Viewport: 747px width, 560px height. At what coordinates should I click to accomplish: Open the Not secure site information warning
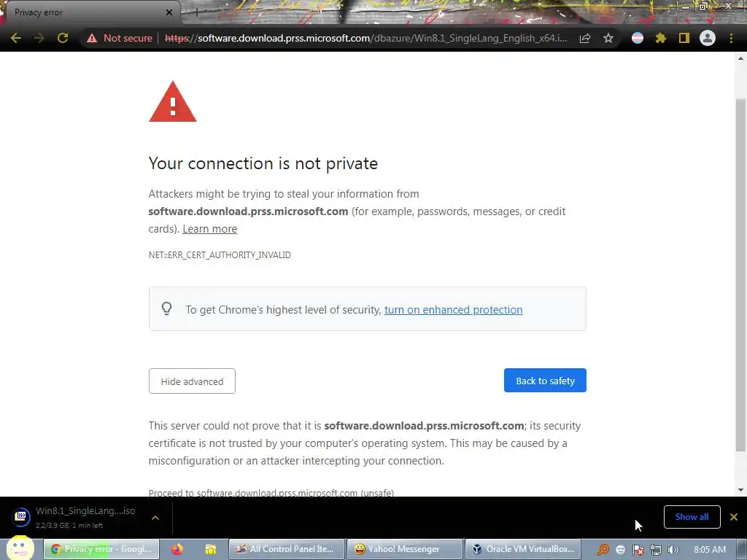(x=119, y=38)
